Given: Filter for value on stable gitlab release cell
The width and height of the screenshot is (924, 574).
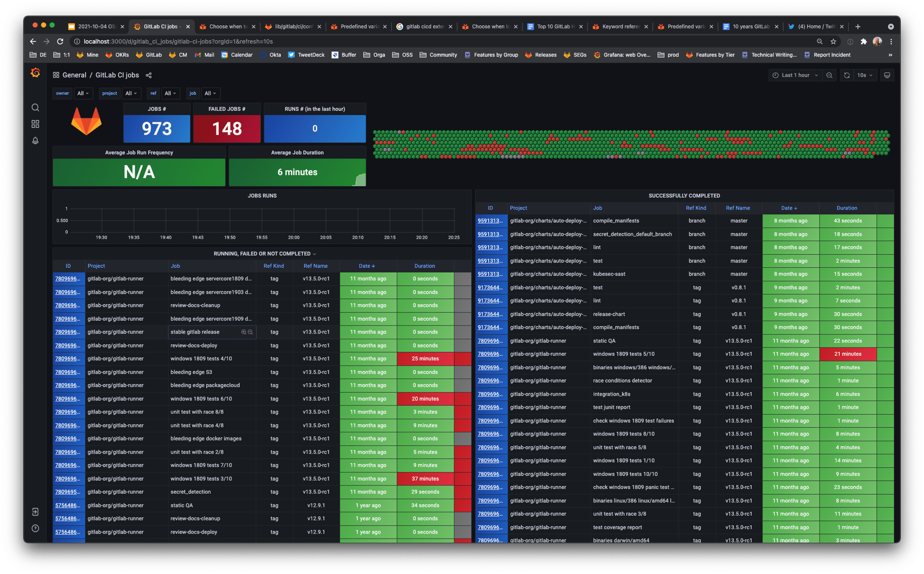Looking at the screenshot, I should [244, 332].
